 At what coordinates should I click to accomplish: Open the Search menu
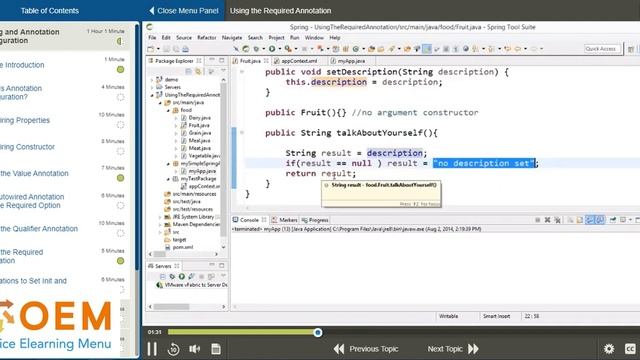coord(255,38)
